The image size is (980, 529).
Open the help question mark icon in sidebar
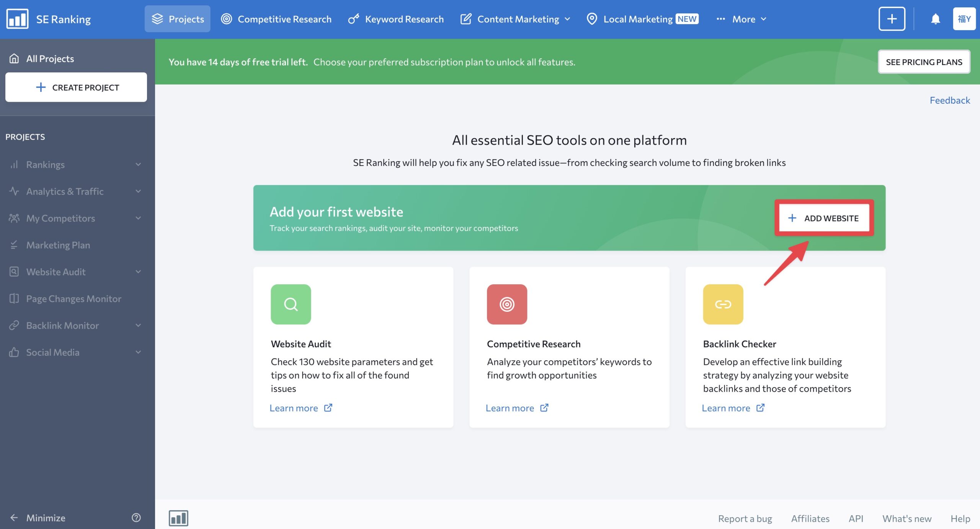[136, 518]
